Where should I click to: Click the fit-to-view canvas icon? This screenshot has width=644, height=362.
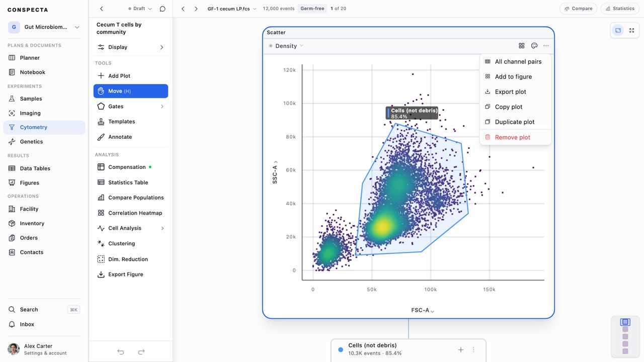coord(618,30)
